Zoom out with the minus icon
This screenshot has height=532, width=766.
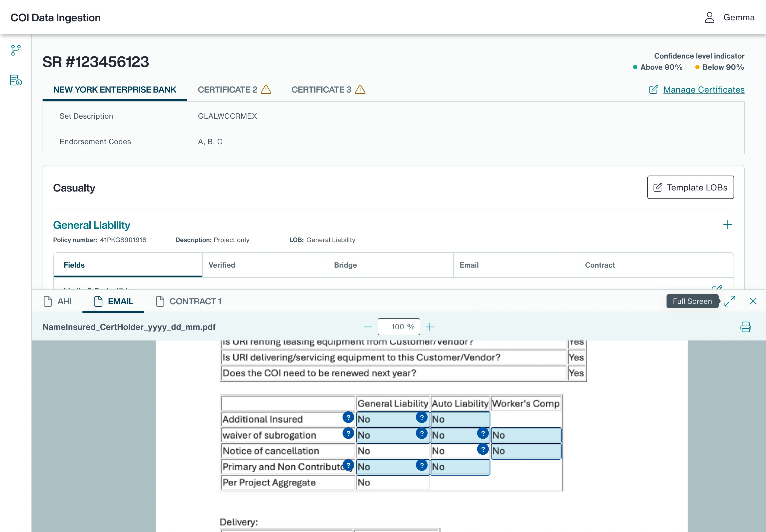[x=368, y=327]
